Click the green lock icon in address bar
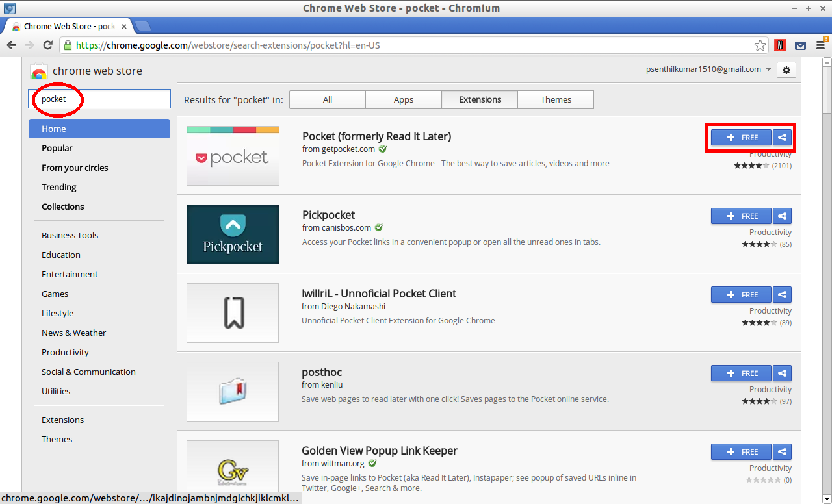This screenshot has height=504, width=832. click(68, 45)
